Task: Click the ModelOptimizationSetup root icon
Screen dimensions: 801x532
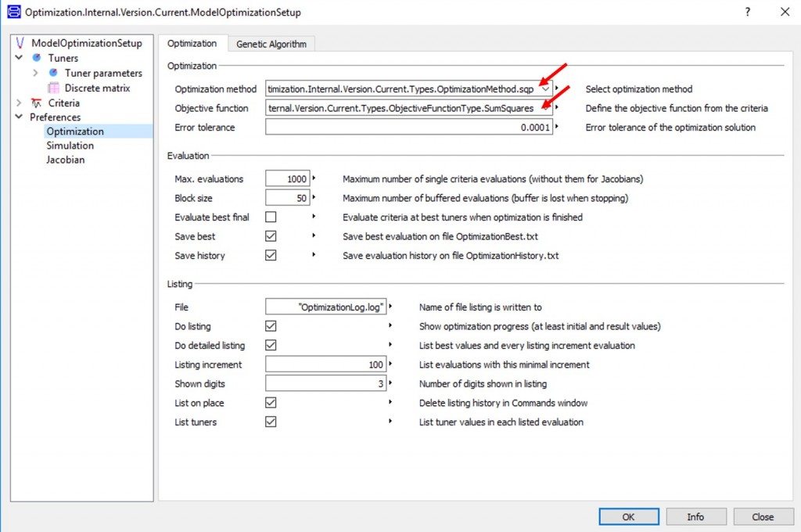Action: coord(20,43)
